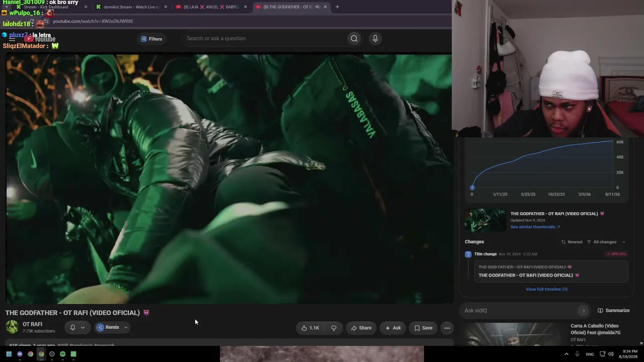Open the vidIQ Filters button

click(x=151, y=39)
